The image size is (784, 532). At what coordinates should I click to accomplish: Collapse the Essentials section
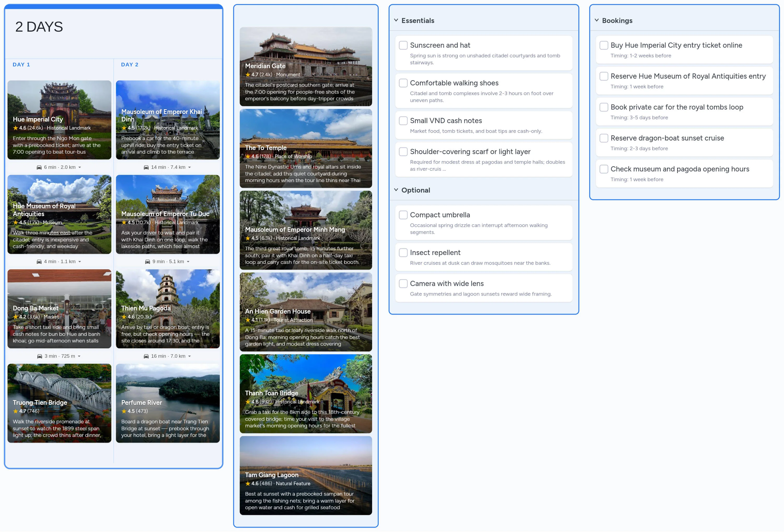pyautogui.click(x=396, y=20)
